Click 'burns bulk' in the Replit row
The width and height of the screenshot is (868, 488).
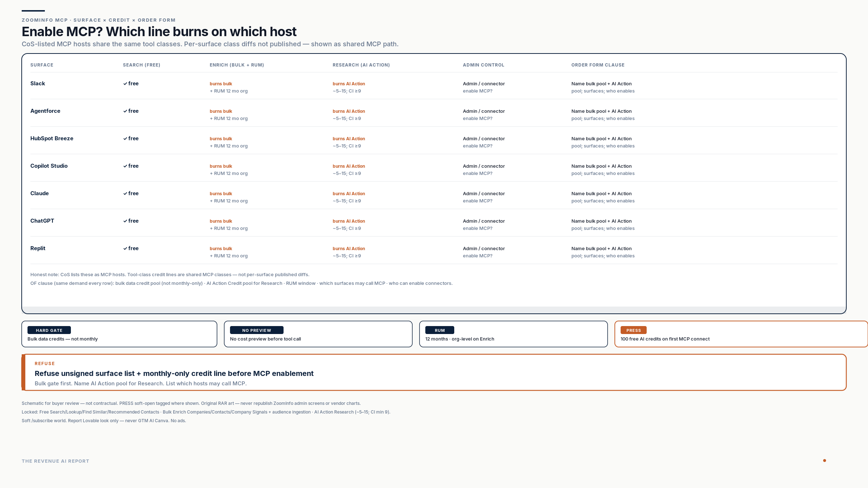click(221, 249)
